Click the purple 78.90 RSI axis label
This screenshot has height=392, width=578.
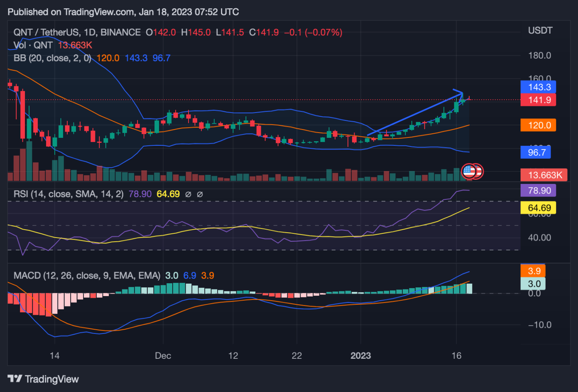click(x=538, y=191)
